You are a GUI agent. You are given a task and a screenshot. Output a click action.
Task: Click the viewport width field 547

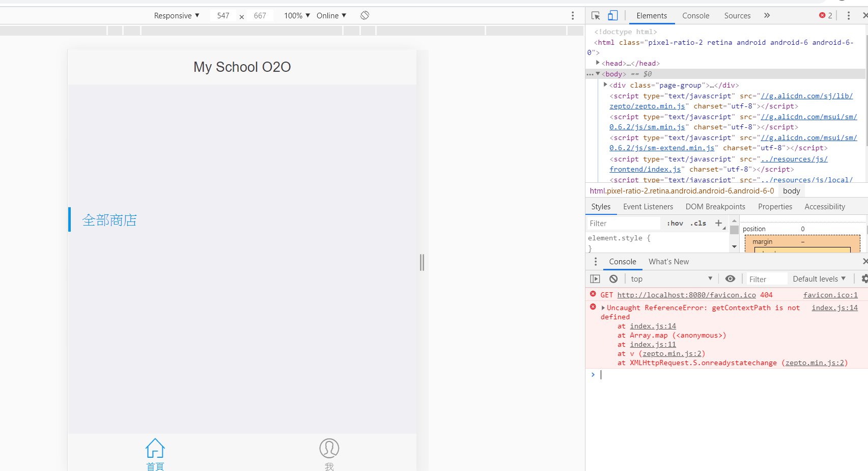223,16
